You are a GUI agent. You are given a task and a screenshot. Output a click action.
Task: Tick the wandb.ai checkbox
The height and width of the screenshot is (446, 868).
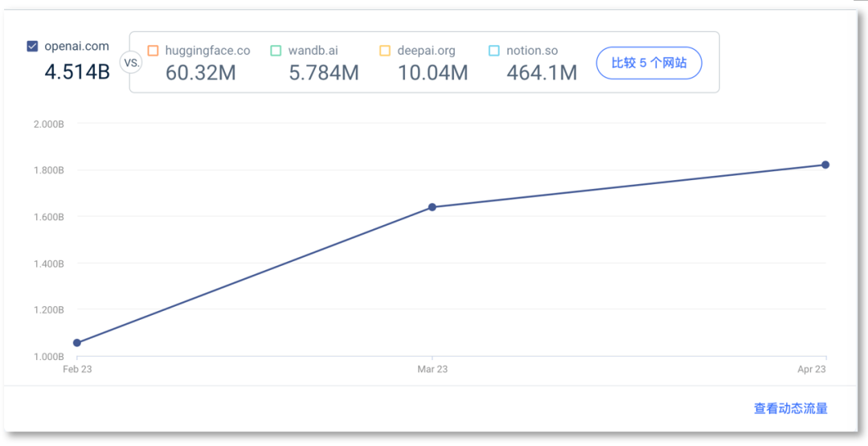point(276,51)
